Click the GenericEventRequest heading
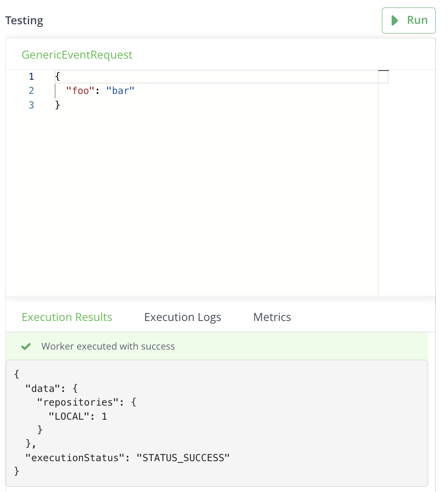Image resolution: width=448 pixels, height=492 pixels. click(x=77, y=55)
